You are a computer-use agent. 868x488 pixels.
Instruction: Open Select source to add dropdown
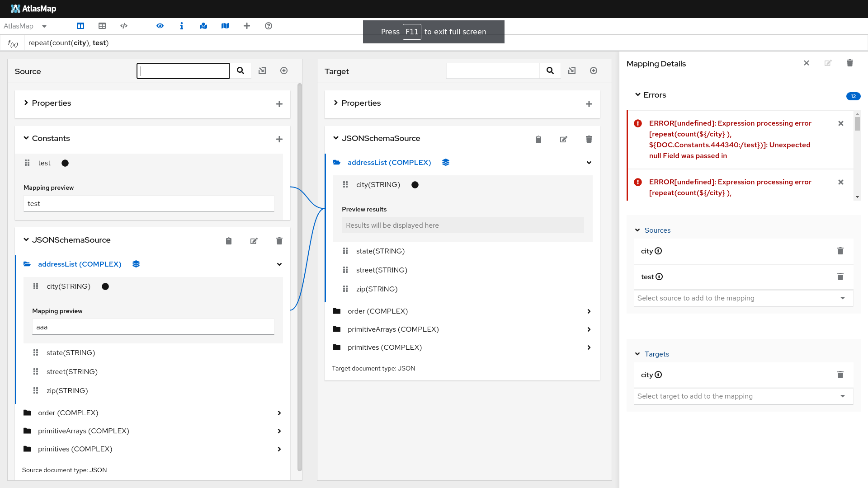[743, 298]
